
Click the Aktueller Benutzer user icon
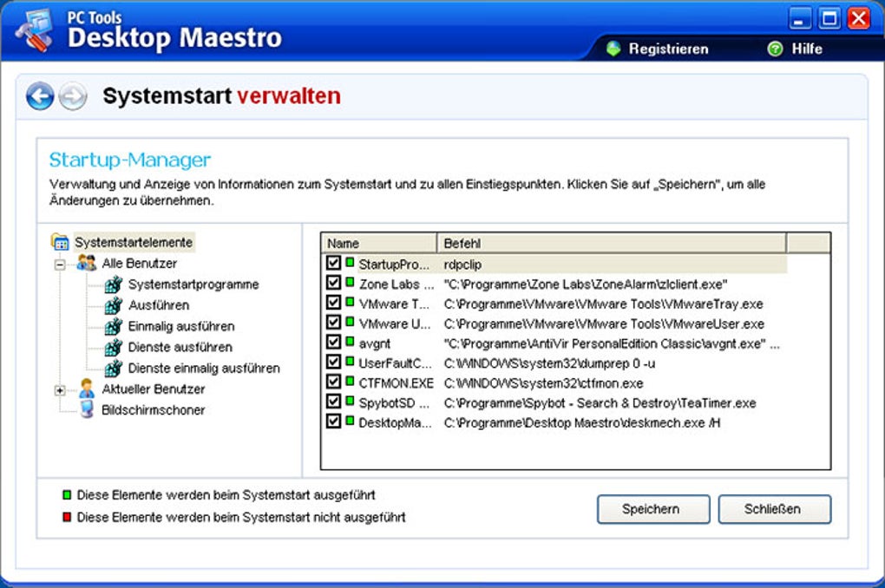[87, 389]
